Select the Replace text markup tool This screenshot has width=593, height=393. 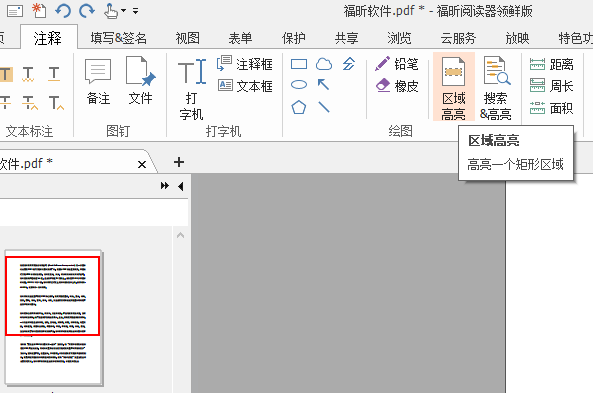pos(30,102)
